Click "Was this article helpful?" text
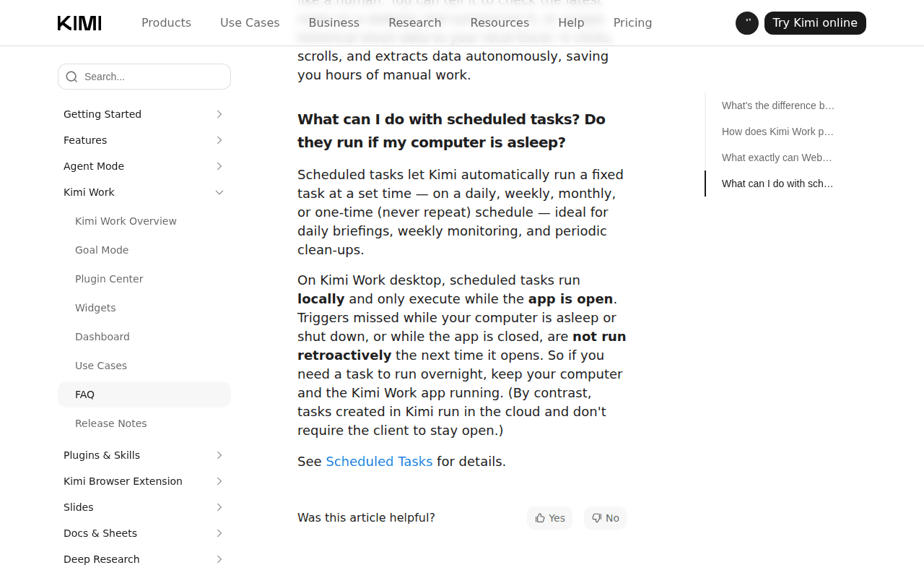Image resolution: width=924 pixels, height=578 pixels. 366,518
